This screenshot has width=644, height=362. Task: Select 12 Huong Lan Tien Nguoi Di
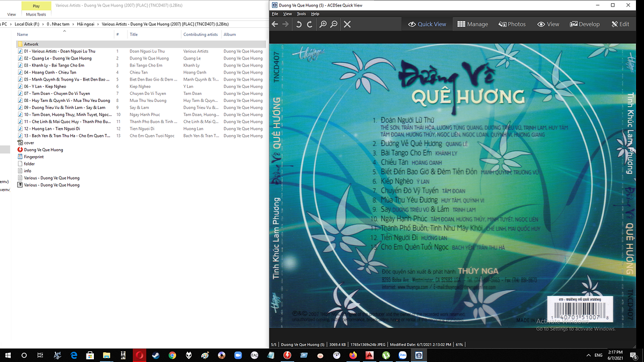52,129
